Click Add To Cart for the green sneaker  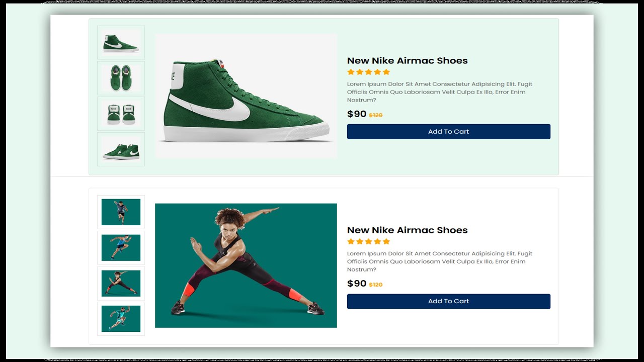pos(448,132)
